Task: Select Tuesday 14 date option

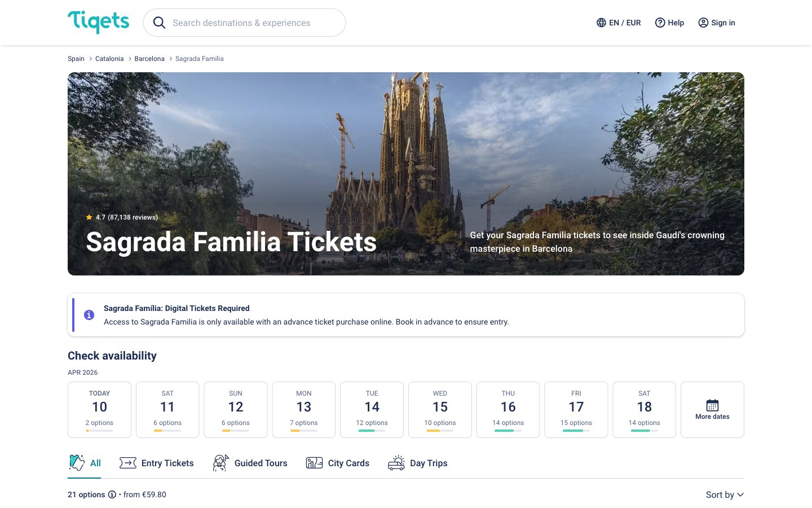Action: coord(372,409)
